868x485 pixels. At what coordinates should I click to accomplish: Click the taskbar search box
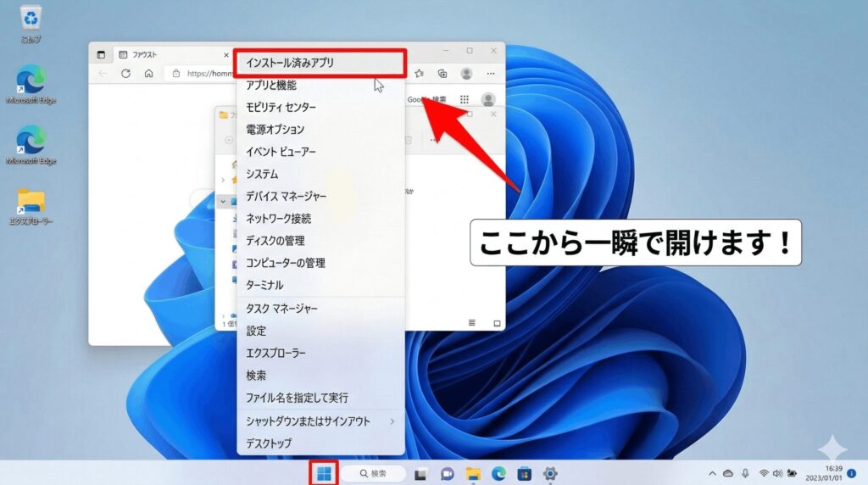pos(373,473)
